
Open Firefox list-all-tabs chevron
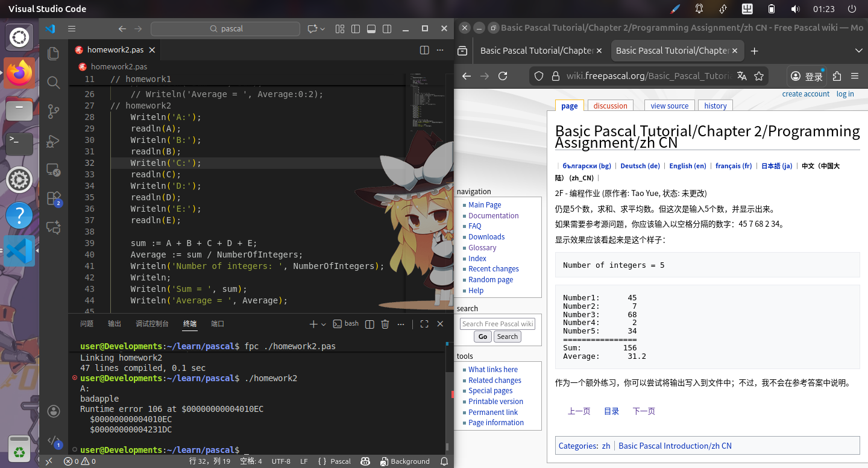pyautogui.click(x=858, y=51)
